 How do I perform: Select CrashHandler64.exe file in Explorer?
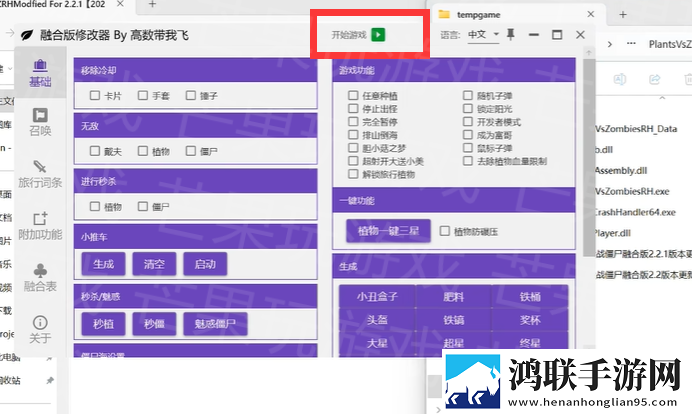point(635,212)
